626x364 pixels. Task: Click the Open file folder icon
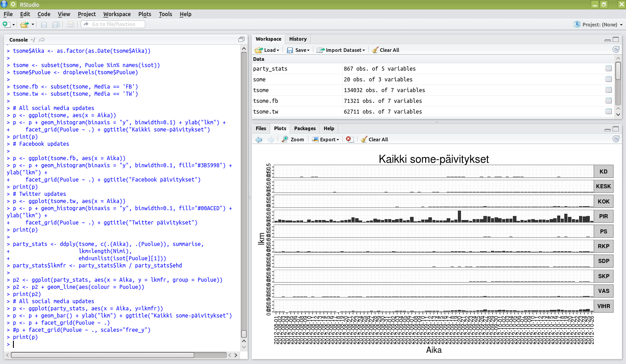click(x=24, y=24)
